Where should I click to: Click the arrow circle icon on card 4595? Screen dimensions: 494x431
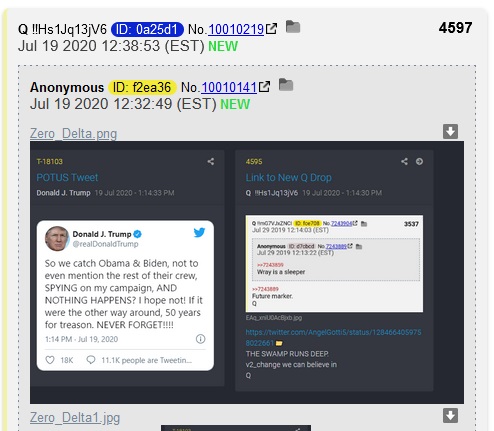[419, 162]
